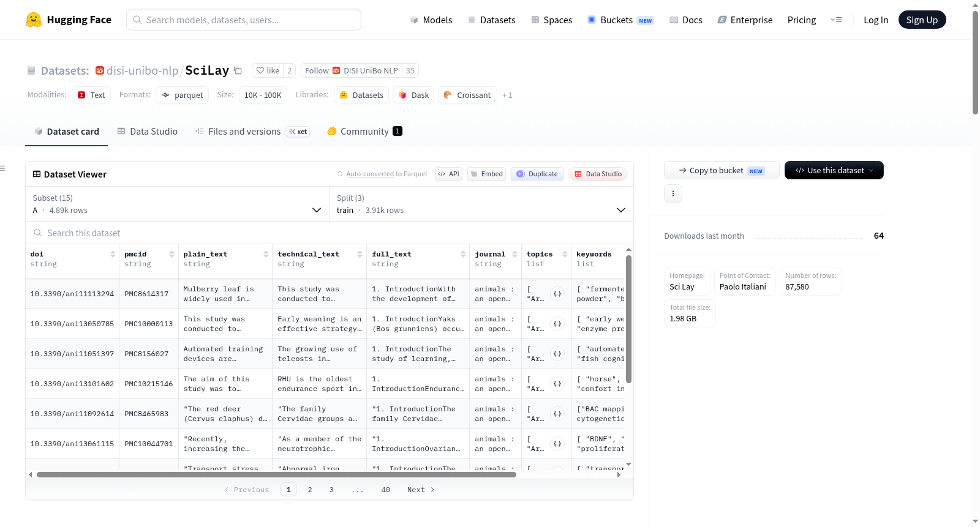This screenshot has height=527, width=980.
Task: Expand topics cell for PMC10044701 row
Action: (x=557, y=444)
